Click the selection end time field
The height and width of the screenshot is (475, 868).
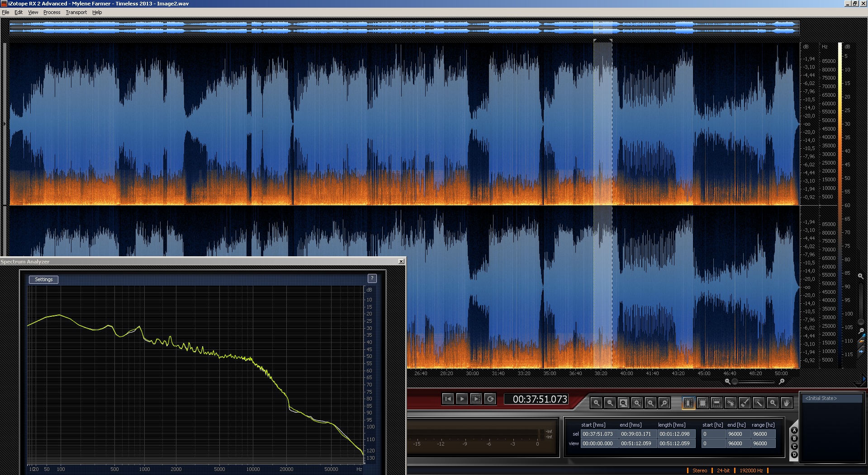pos(638,434)
